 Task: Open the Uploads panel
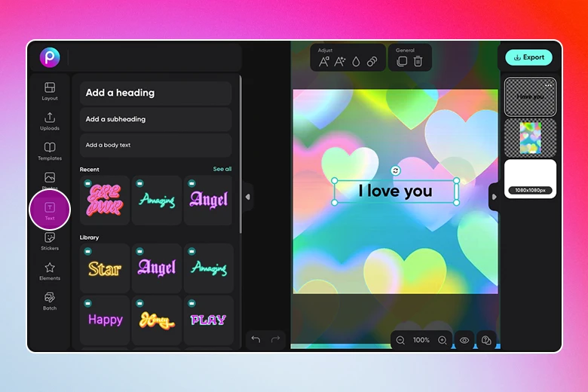(50, 121)
